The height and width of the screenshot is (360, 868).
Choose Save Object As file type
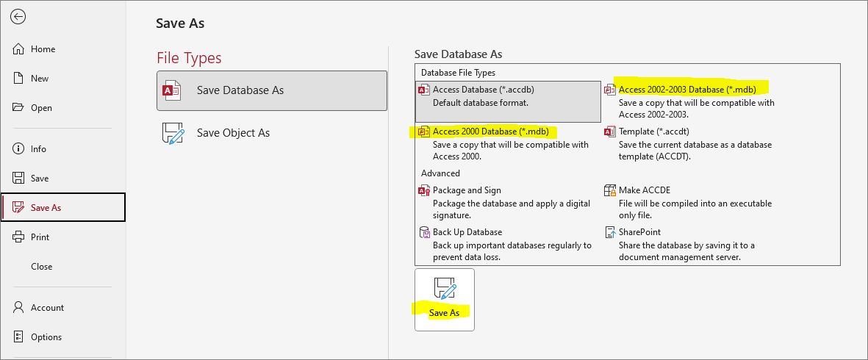[x=272, y=133]
